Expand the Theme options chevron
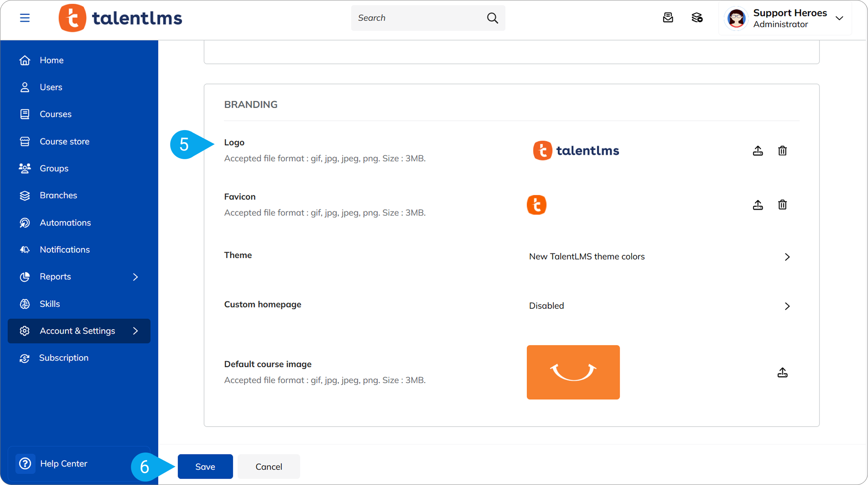The height and width of the screenshot is (485, 868). coord(787,257)
